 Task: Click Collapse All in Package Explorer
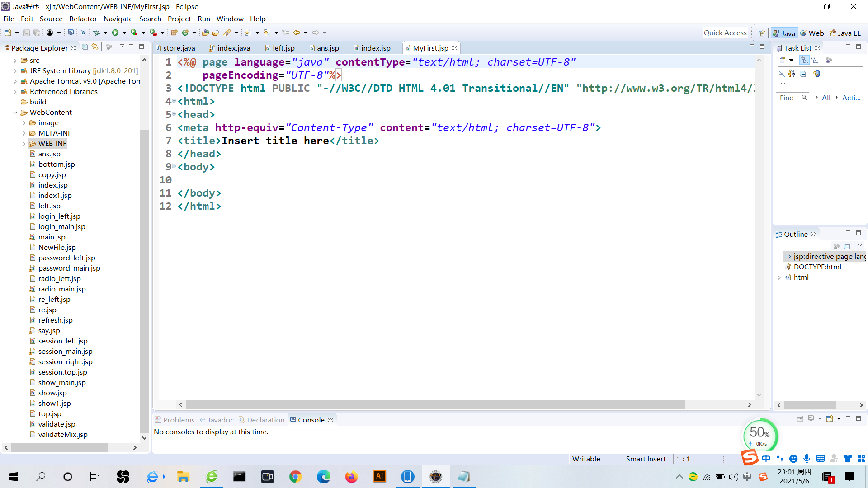click(85, 47)
